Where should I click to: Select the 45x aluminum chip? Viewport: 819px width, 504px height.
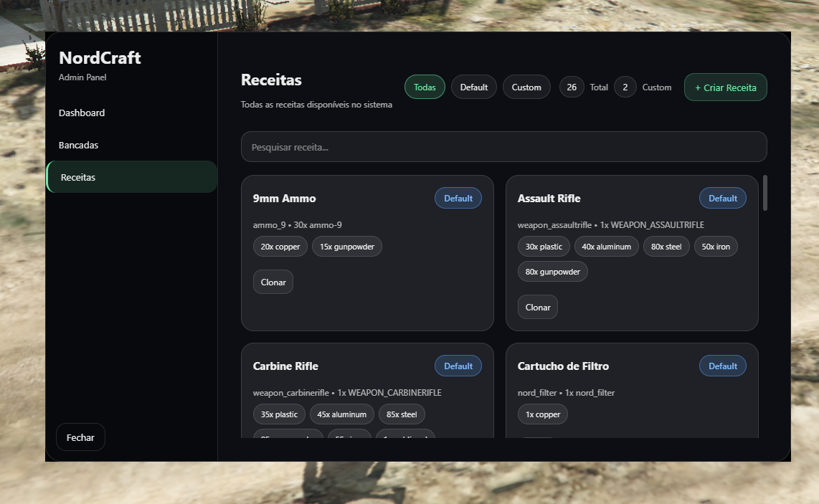(341, 414)
